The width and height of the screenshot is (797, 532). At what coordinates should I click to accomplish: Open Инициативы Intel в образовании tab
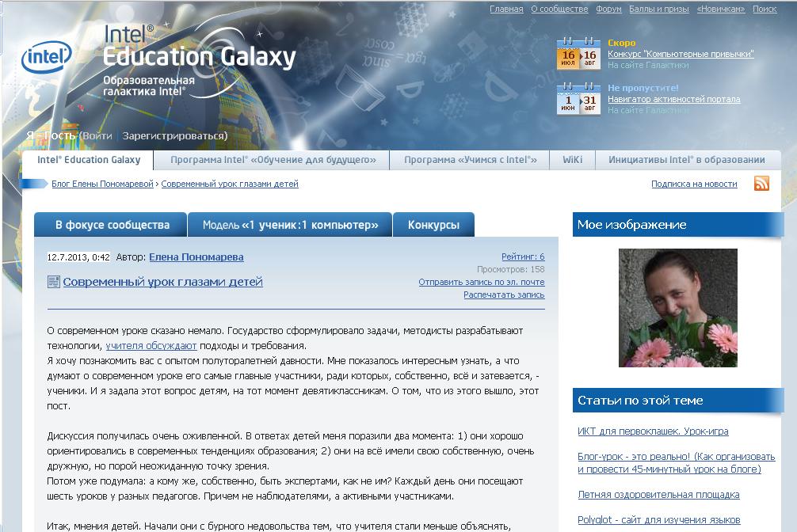[687, 160]
